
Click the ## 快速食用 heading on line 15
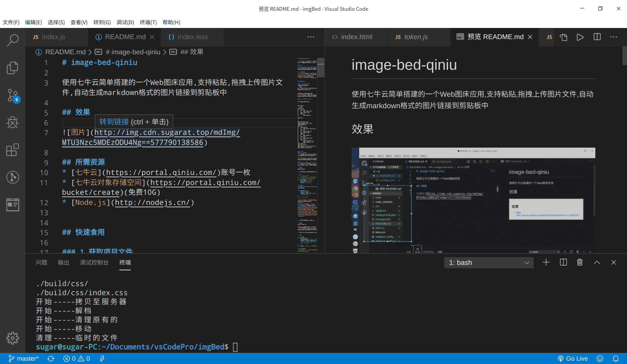point(84,233)
